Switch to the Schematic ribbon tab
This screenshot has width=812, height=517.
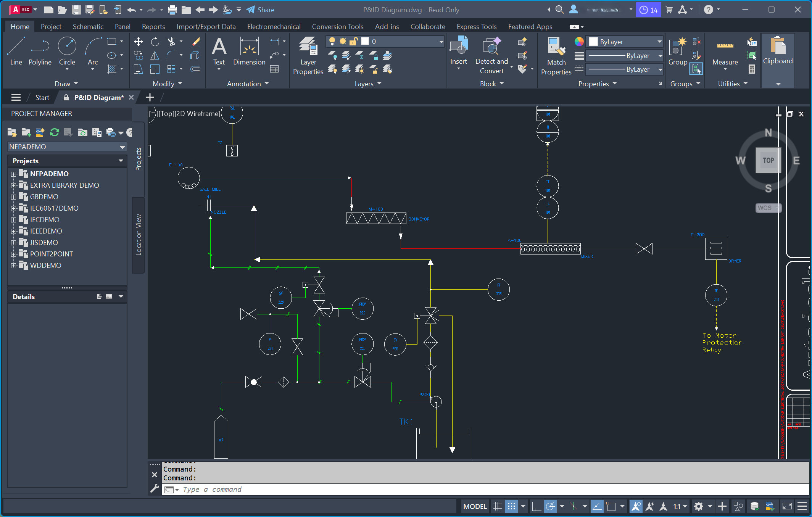(88, 26)
